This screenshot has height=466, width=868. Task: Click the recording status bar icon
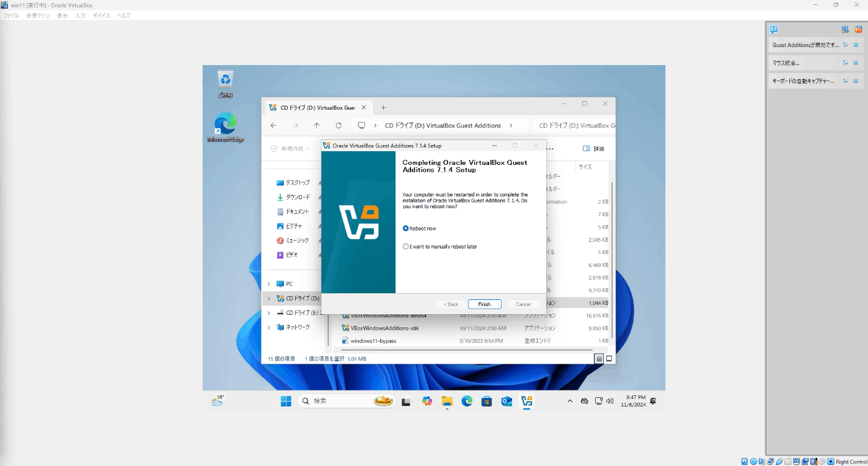[x=805, y=462]
